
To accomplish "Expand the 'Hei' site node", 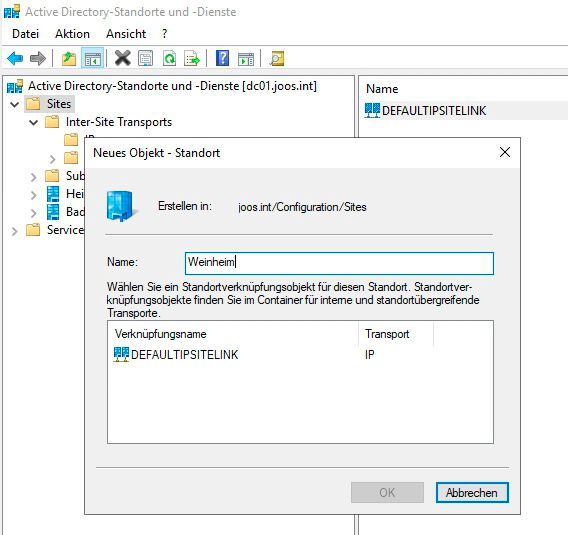I will tap(33, 195).
